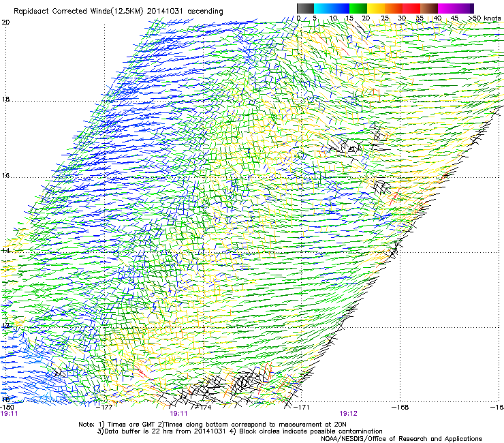Click the '19:11' time beside the -174 label
The width and height of the screenshot is (504, 443).
178,414
